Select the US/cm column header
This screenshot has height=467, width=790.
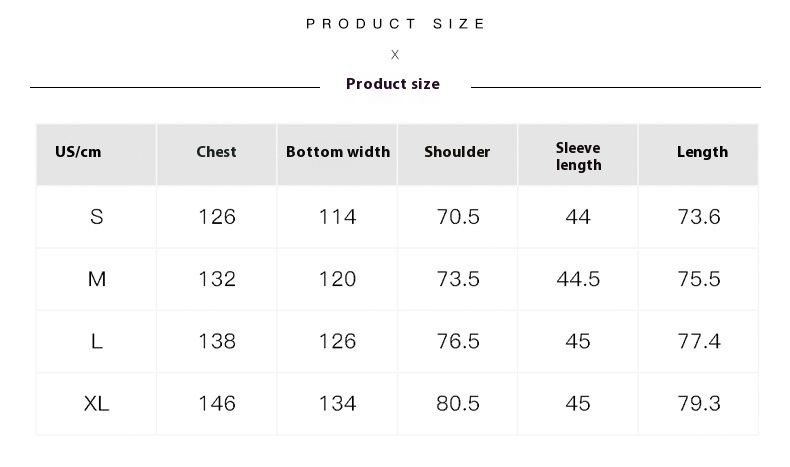coord(78,152)
